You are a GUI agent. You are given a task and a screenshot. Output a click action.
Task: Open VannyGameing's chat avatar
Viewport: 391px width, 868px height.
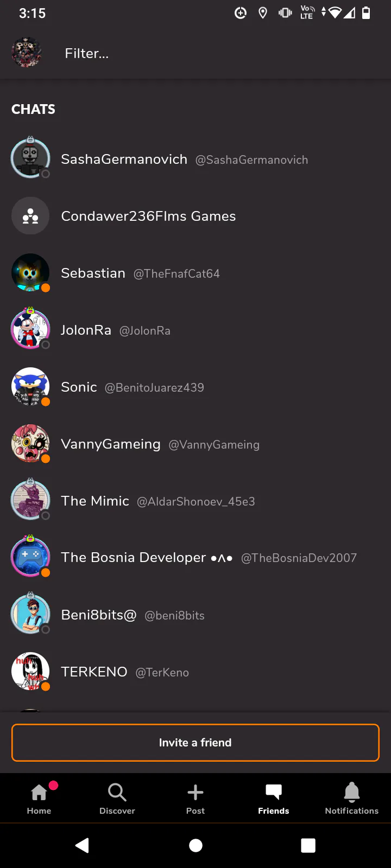pos(30,444)
